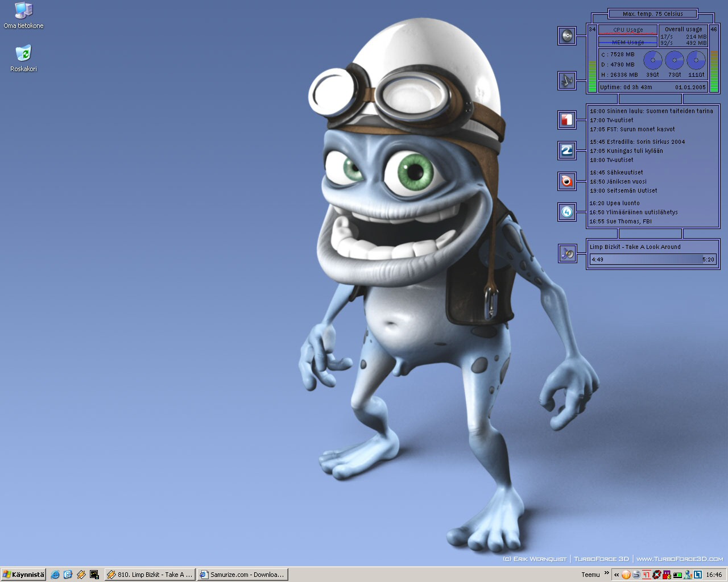Click the '18:00 Tv-uutiset' listing
728x582 pixels.
pyautogui.click(x=611, y=160)
